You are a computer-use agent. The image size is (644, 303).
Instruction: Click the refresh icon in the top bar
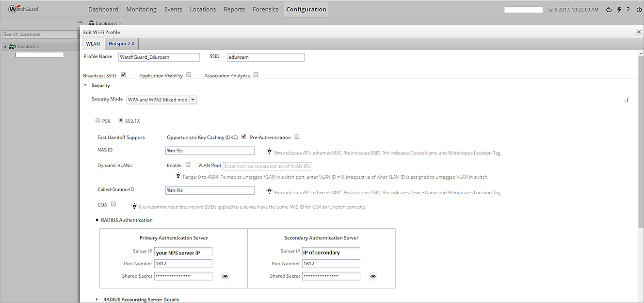coord(609,9)
